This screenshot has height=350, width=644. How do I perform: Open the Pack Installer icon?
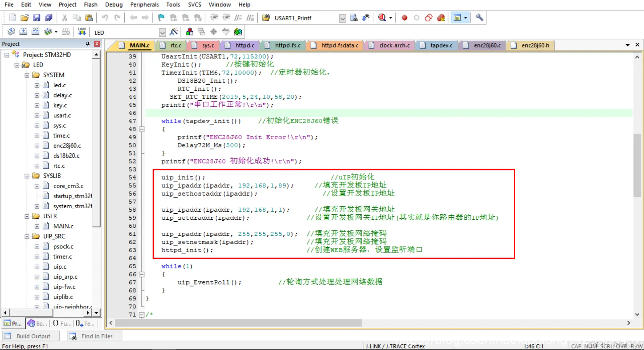point(238,32)
